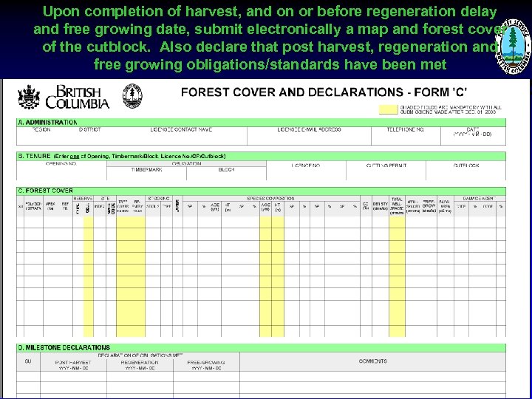Click the 'TOTAL WELL SPACED' column header
The width and height of the screenshot is (532, 399).
(397, 206)
